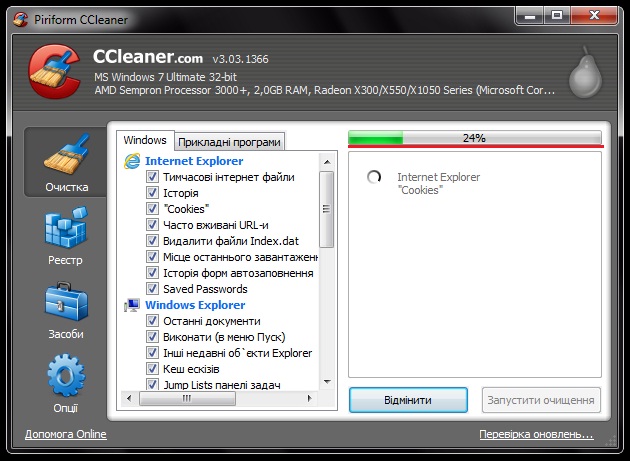
Task: Click version v3.03.1366 text
Action: pyautogui.click(x=240, y=59)
